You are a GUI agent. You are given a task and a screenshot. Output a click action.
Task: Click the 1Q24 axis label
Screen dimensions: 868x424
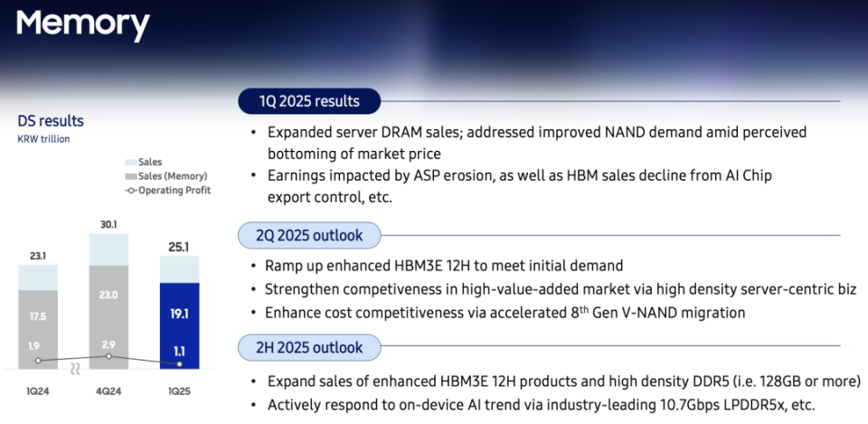click(38, 391)
